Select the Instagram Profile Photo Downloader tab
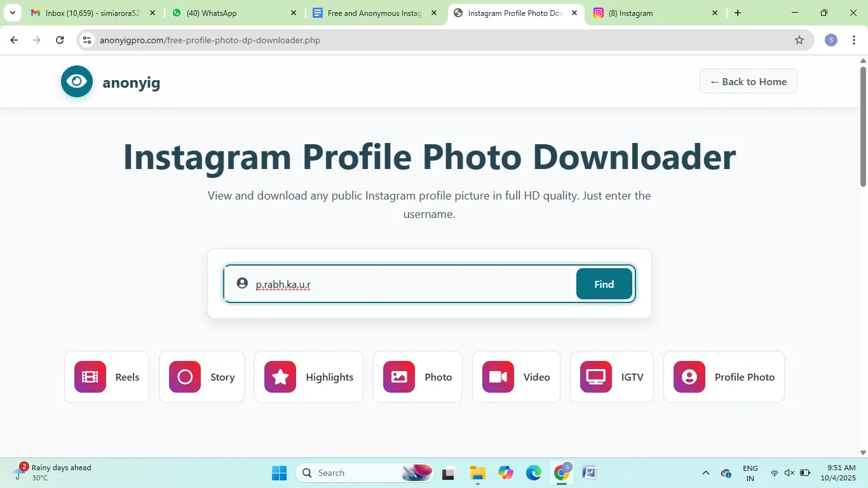868x488 pixels. (x=515, y=13)
